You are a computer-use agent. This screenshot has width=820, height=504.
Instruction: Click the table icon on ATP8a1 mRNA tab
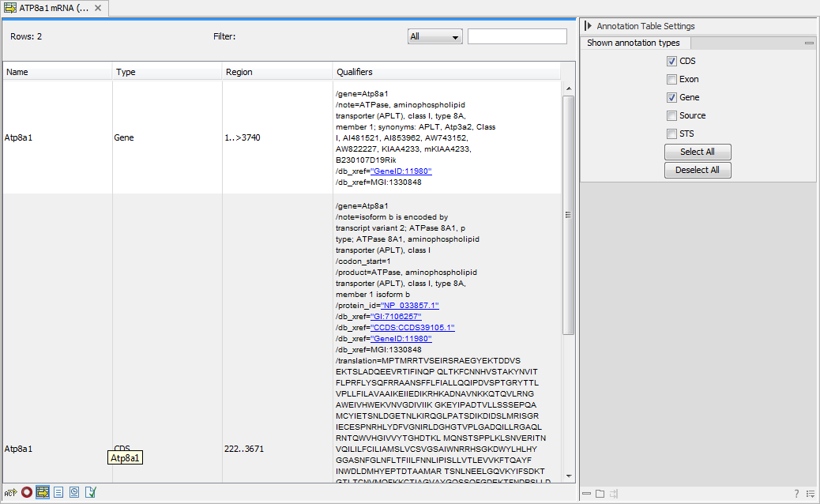[10, 8]
